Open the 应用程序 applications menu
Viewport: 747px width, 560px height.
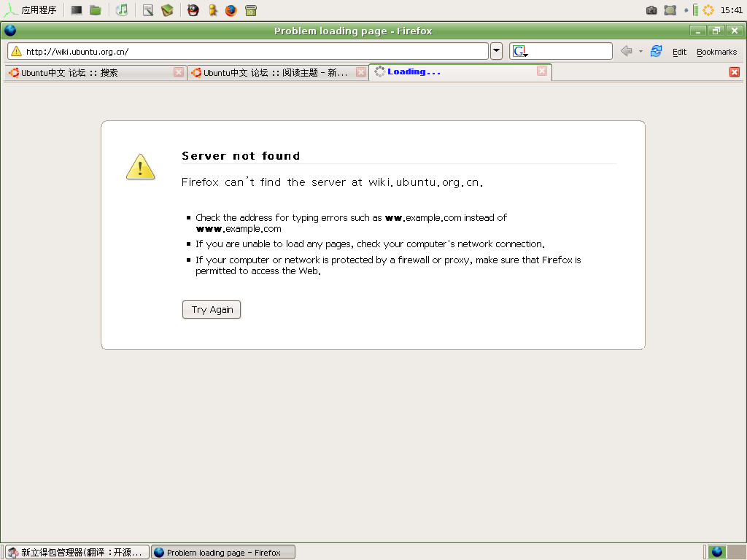pos(31,10)
